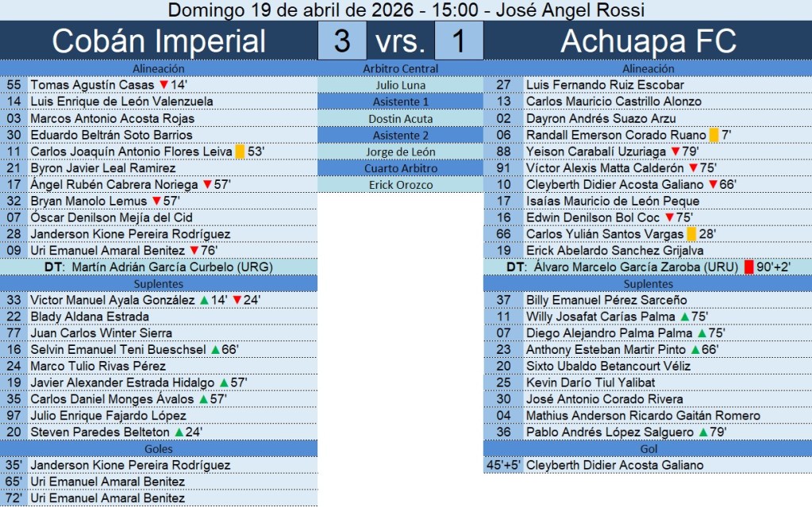Click the Achuapa FC team name header
The image size is (812, 507).
648,41
